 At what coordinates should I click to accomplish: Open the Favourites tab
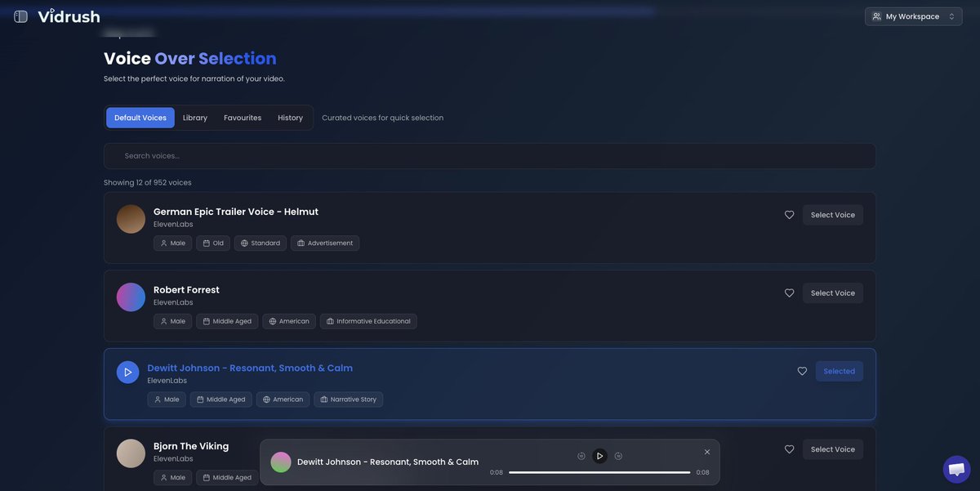coord(243,118)
